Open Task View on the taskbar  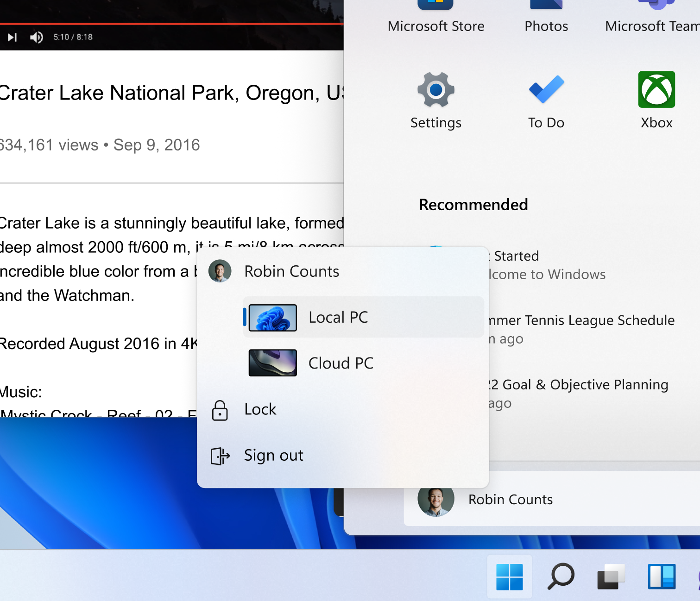(x=611, y=576)
